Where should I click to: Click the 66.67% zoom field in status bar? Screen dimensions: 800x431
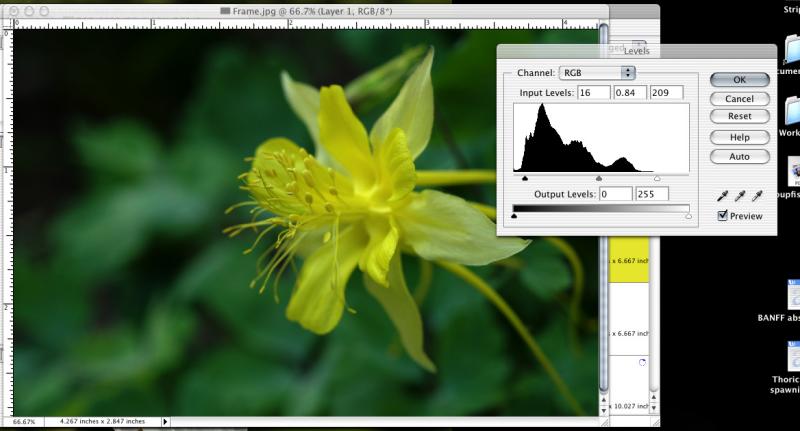[x=24, y=422]
